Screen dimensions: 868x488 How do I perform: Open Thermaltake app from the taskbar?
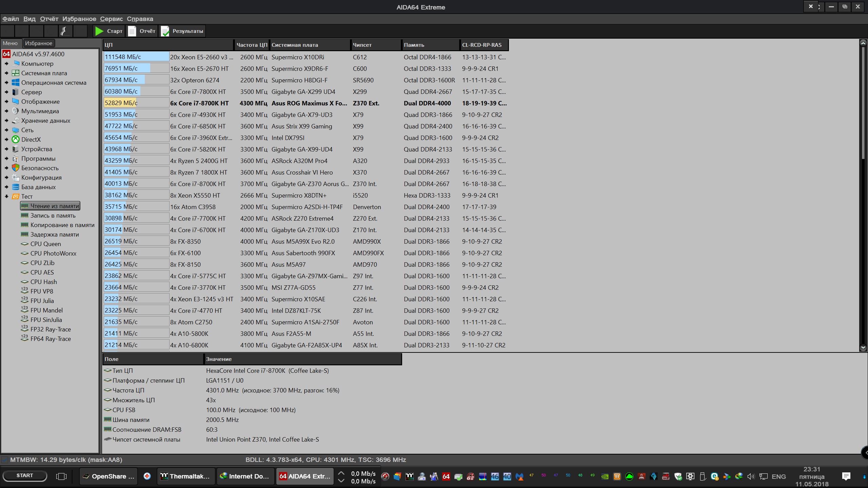(186, 476)
